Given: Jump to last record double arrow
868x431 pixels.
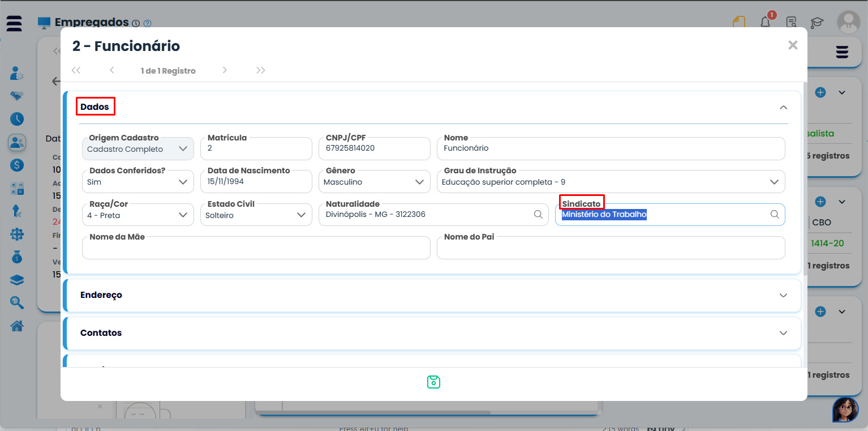Looking at the screenshot, I should (x=260, y=70).
